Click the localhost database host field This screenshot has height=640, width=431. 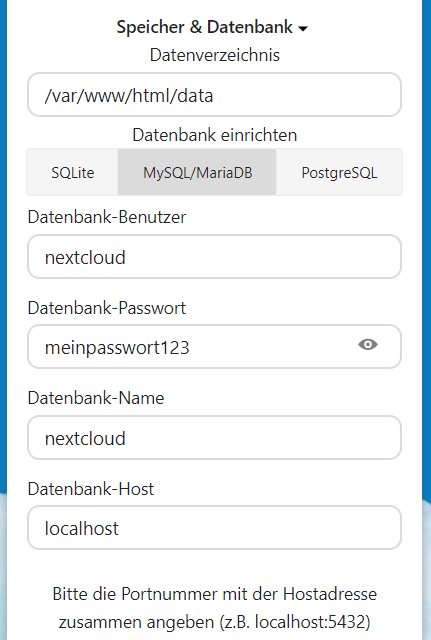point(214,528)
